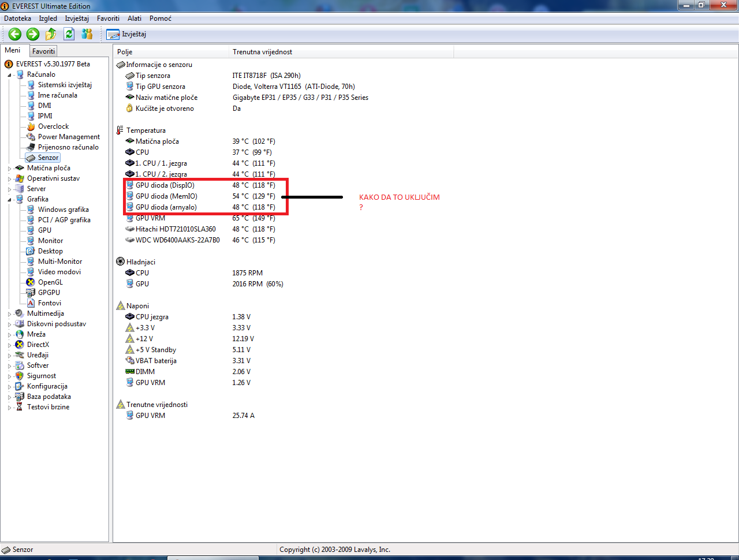Image resolution: width=739 pixels, height=560 pixels.
Task: Open Multi-Monitor in the tree
Action: pos(60,262)
